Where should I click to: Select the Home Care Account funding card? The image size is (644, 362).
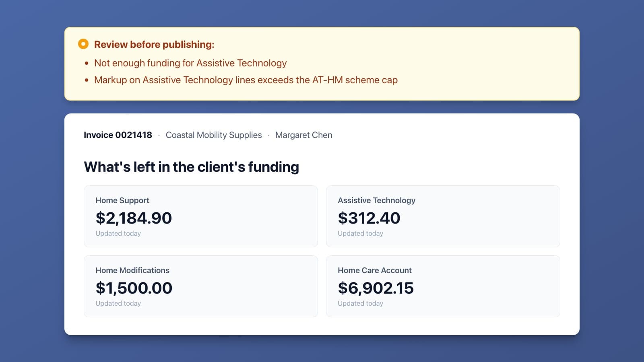[x=443, y=286]
